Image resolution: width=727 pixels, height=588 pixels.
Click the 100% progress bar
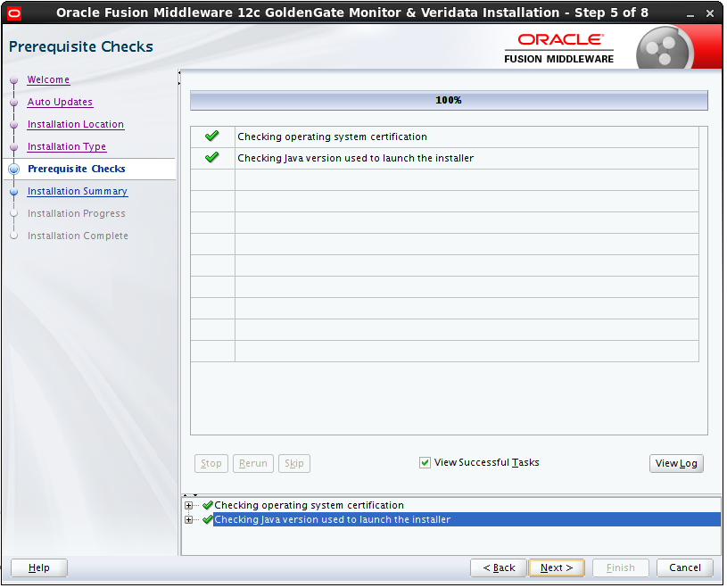coord(449,101)
